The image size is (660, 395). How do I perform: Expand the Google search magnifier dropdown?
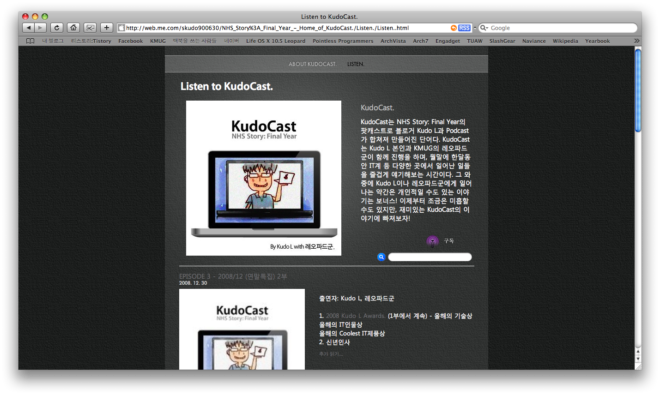[484, 28]
